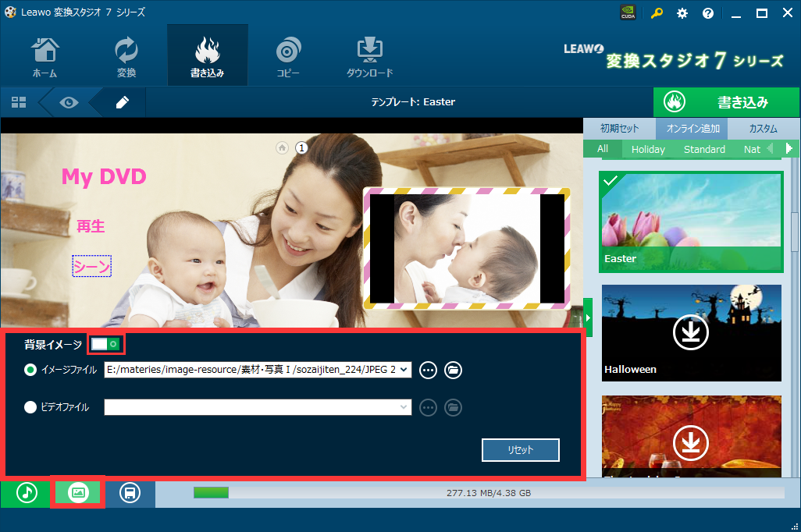Browse image file with the ellipsis button
The width and height of the screenshot is (801, 532).
tap(428, 371)
